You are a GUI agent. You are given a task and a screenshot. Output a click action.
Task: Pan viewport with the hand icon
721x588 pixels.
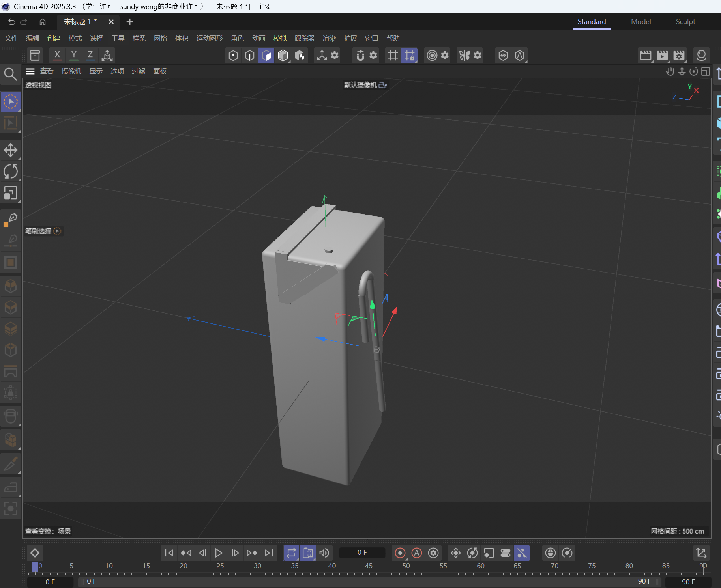pos(670,71)
